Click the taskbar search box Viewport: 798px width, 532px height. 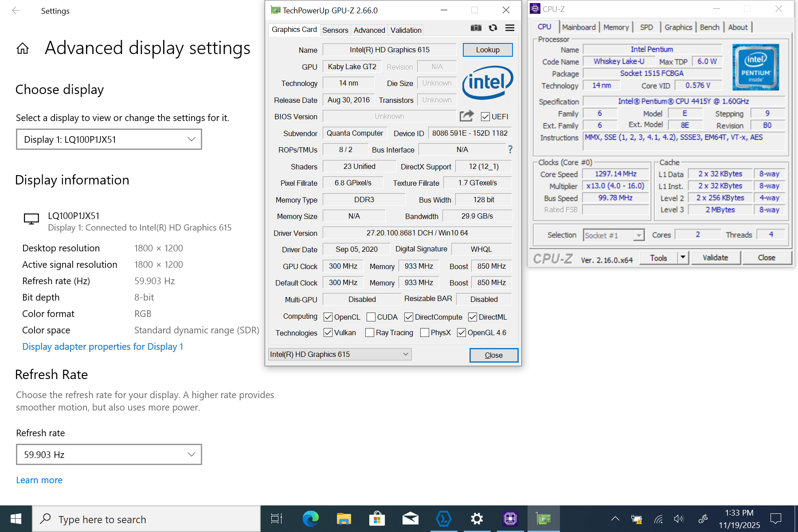(146, 519)
